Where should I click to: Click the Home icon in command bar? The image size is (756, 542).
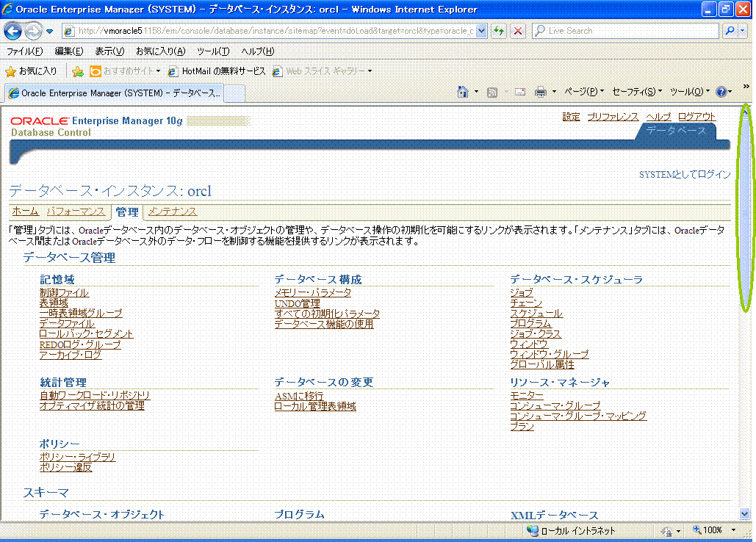click(463, 92)
